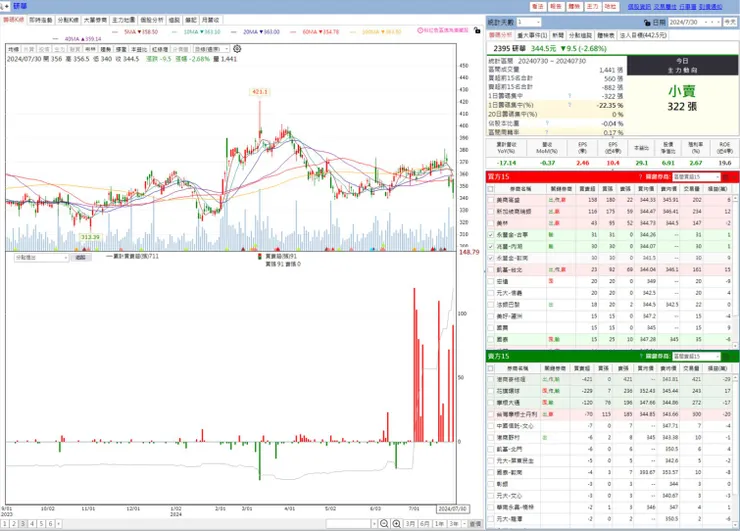Viewport: 740px width, 531px height.
Task: Check the 凱基-台北 buyer row checkbox
Action: (x=491, y=270)
